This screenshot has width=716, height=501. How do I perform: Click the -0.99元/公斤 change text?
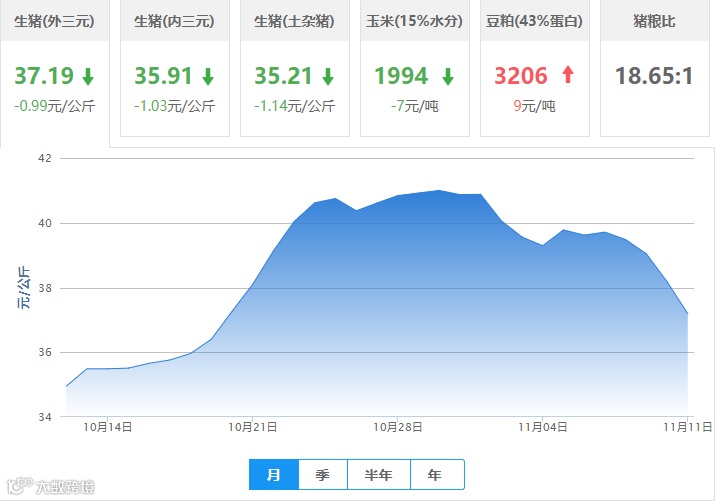[x=54, y=106]
